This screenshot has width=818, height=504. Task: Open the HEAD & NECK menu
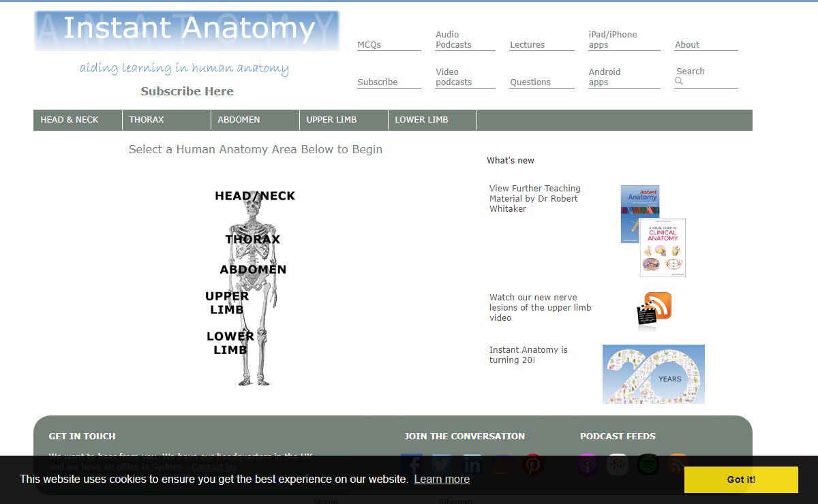pos(78,120)
